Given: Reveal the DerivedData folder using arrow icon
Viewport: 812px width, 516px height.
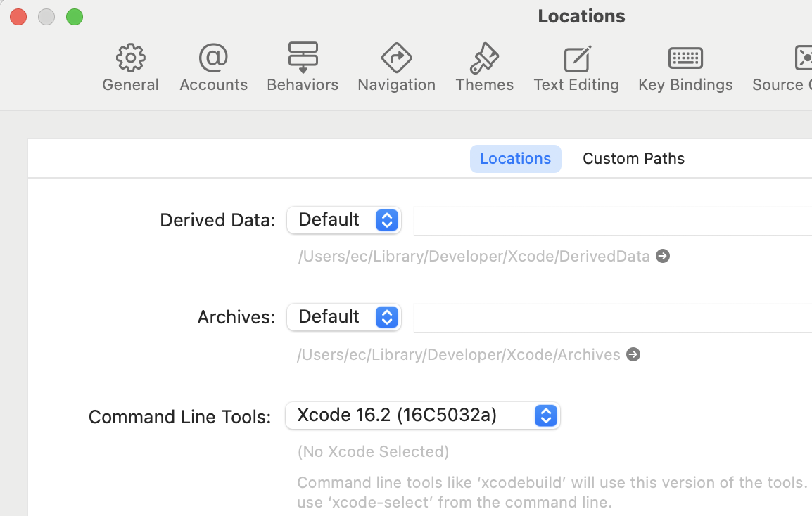Looking at the screenshot, I should (663, 256).
